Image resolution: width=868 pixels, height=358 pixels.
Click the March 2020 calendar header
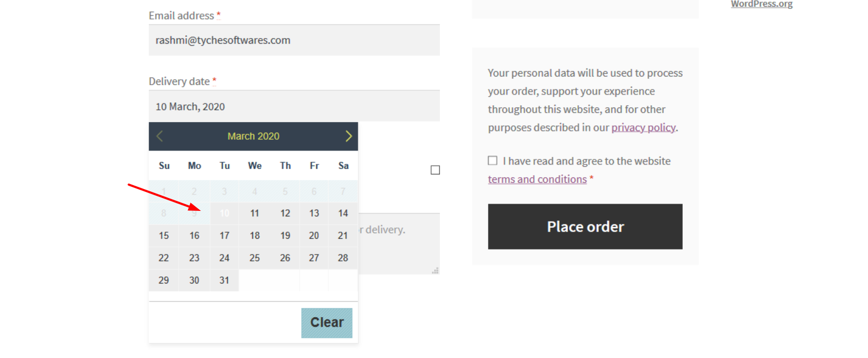click(253, 136)
